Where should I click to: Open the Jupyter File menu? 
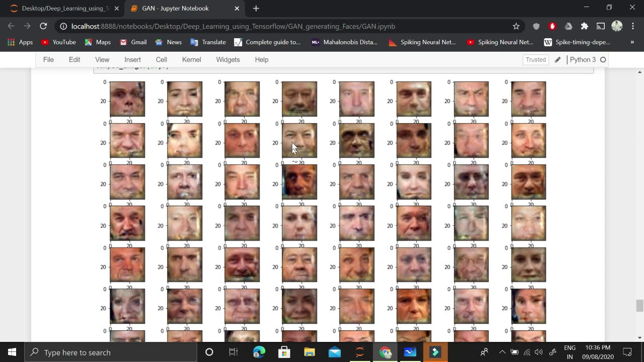pos(48,59)
